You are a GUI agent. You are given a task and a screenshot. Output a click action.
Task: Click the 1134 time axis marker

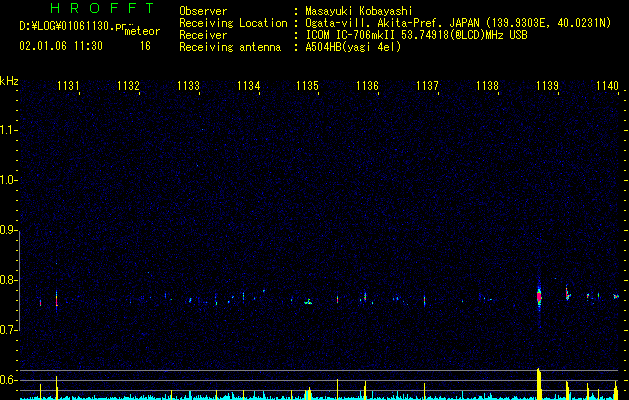248,85
